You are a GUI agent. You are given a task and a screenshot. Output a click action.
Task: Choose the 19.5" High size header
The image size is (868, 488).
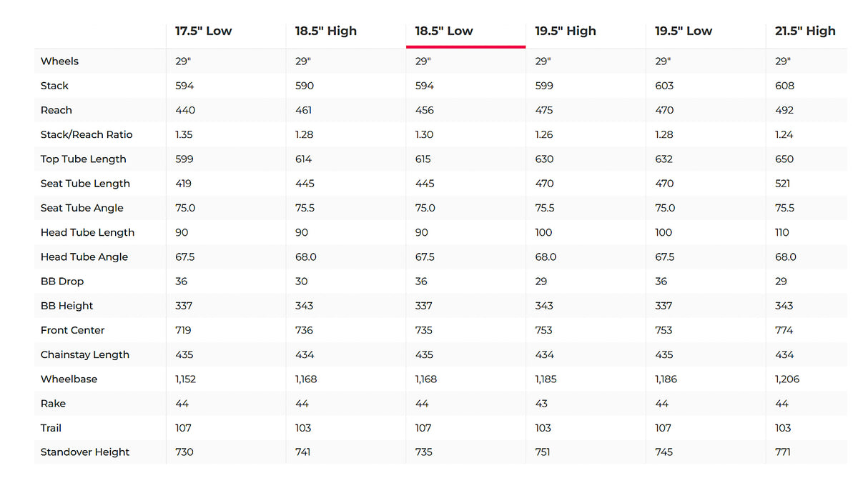pyautogui.click(x=565, y=31)
